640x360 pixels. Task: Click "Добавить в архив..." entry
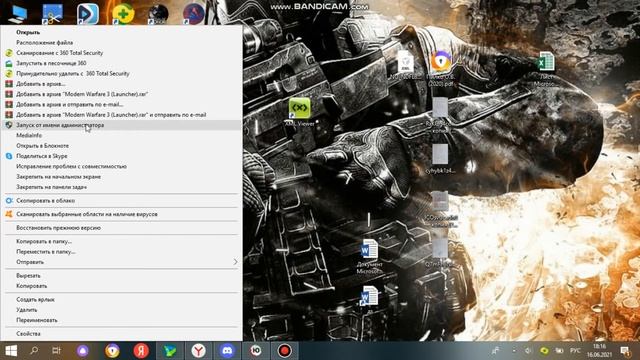pos(41,84)
